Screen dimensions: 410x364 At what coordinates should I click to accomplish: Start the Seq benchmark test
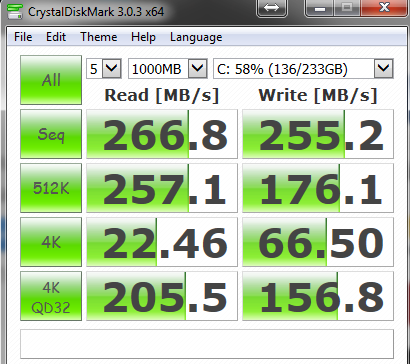pyautogui.click(x=51, y=134)
